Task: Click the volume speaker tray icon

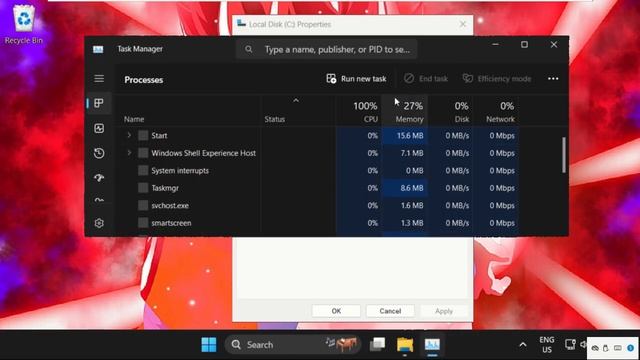Action: point(583,344)
